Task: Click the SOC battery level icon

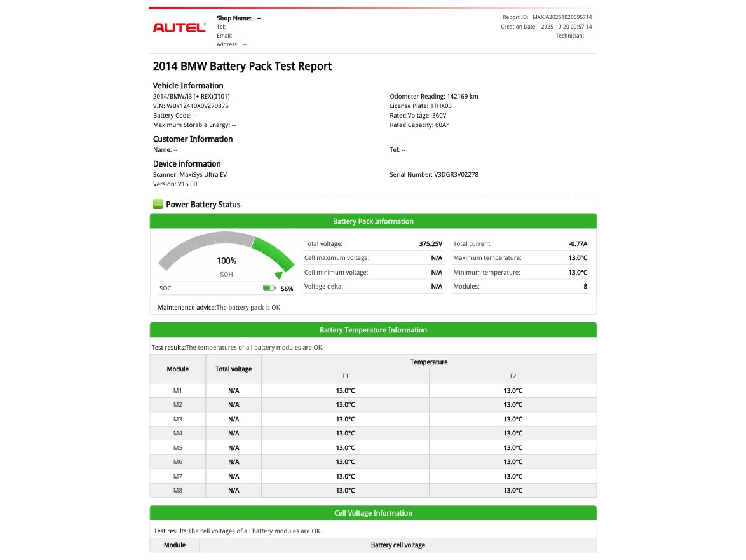Action: tap(269, 289)
